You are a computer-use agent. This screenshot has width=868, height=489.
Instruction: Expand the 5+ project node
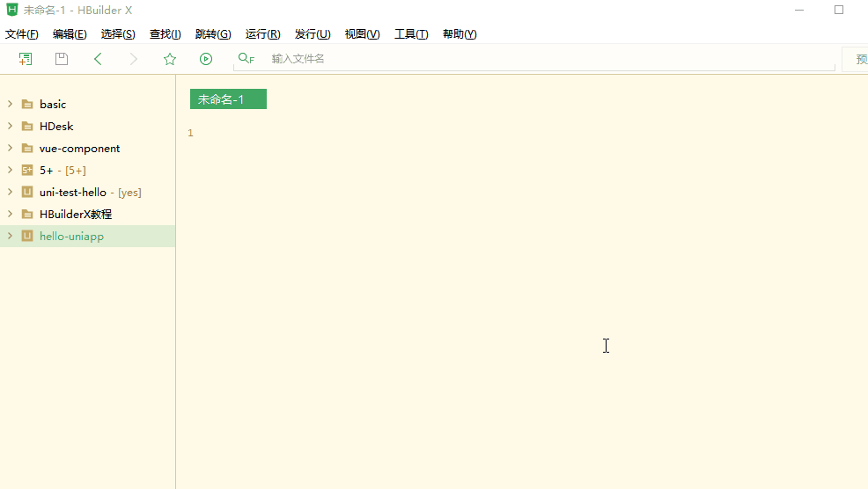click(10, 170)
